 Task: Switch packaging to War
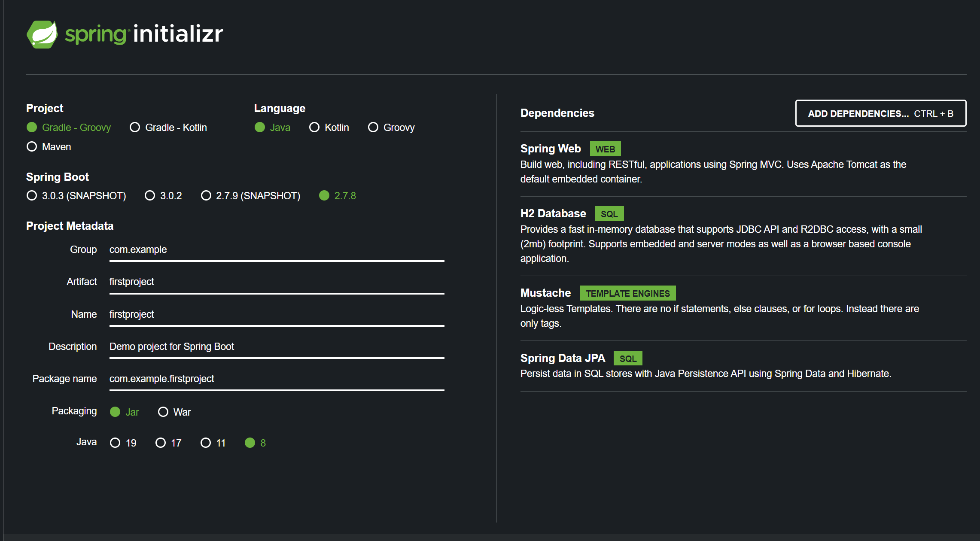point(163,412)
